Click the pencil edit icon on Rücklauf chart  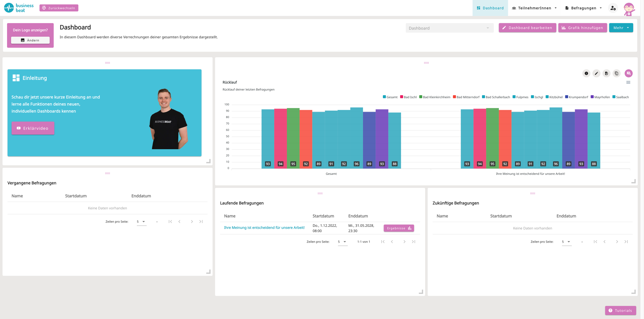[x=596, y=73]
